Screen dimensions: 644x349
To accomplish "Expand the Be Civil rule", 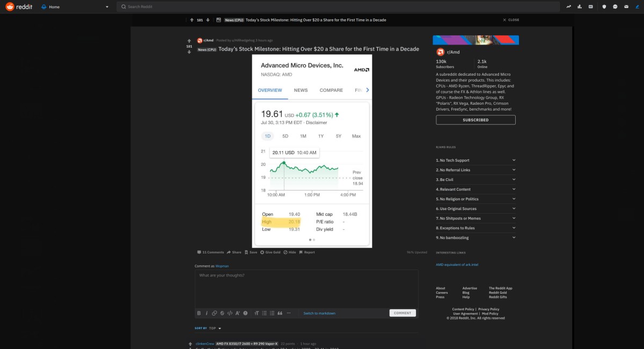I will click(x=475, y=179).
